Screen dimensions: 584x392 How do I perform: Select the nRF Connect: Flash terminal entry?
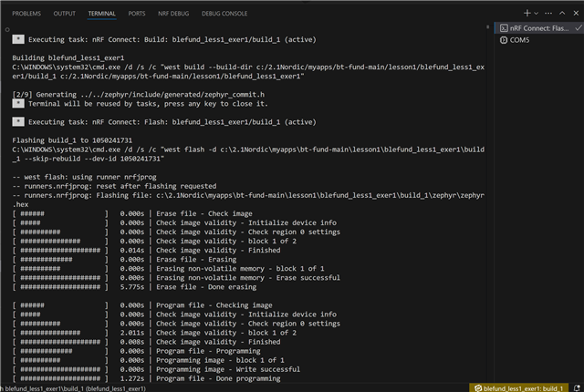tap(539, 28)
